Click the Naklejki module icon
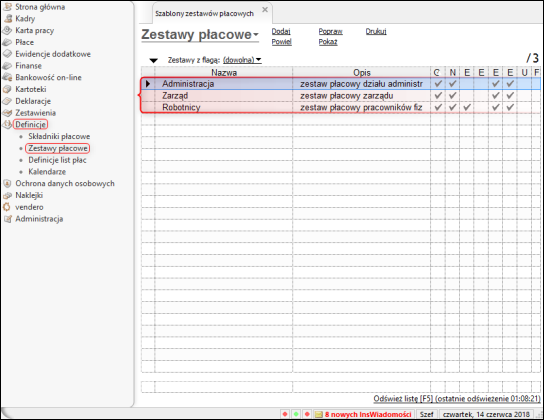Screen dimensions: 544x420 (7, 195)
